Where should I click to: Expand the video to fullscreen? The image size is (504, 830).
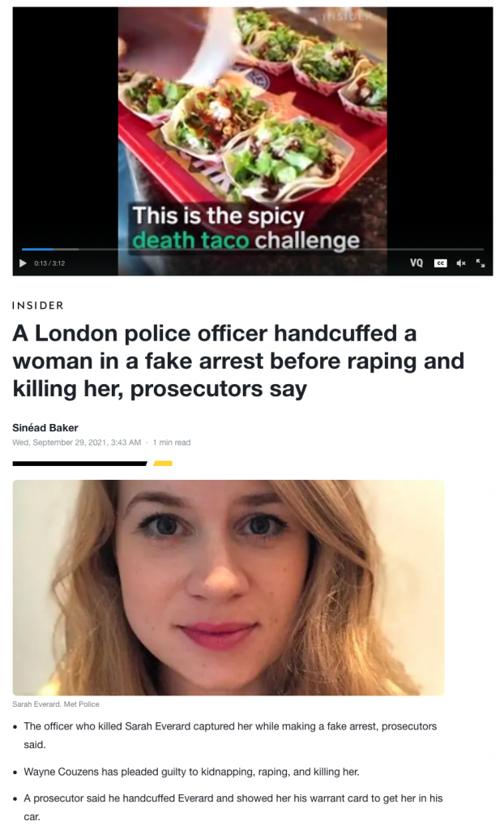pyautogui.click(x=481, y=263)
